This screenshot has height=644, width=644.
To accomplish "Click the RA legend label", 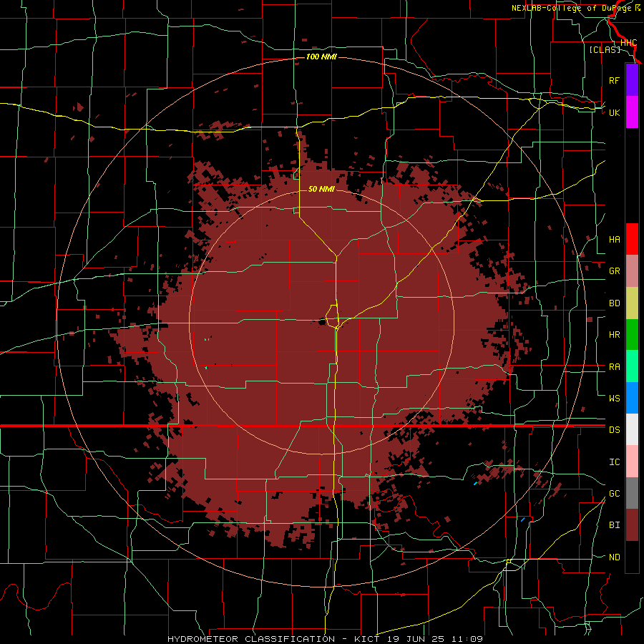I will (614, 367).
